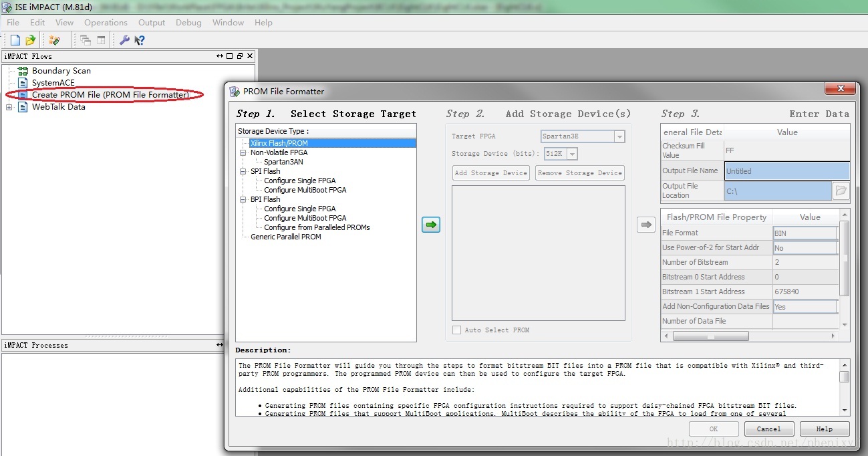Select Configure Single FPGA under SPI Flash
Viewport: 868px width, 456px height.
point(299,181)
